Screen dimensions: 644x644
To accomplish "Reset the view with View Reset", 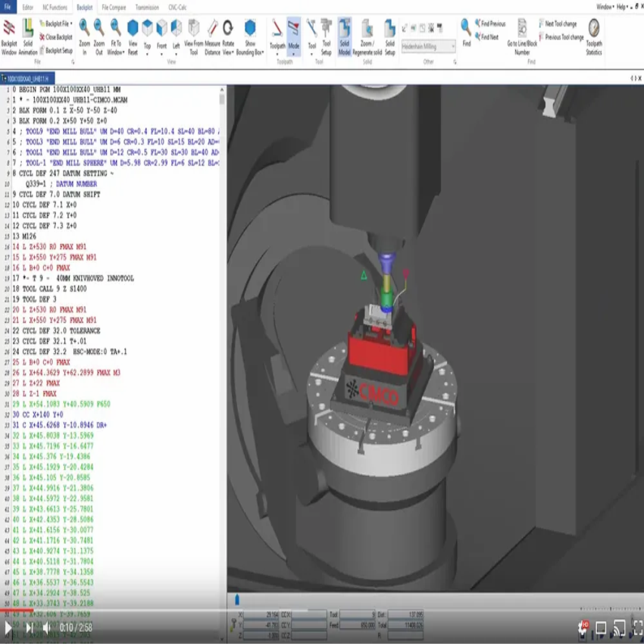I will (x=133, y=36).
